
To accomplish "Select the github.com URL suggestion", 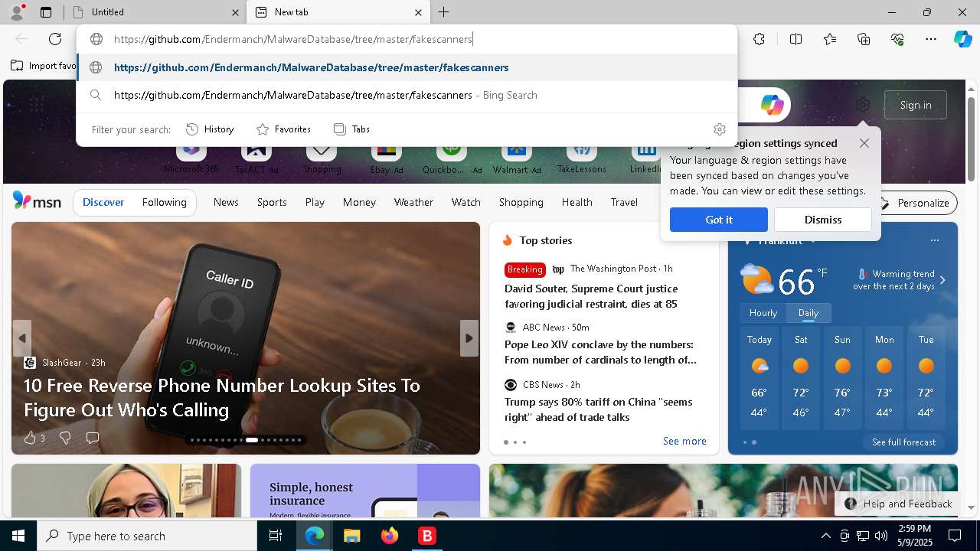I will [407, 67].
